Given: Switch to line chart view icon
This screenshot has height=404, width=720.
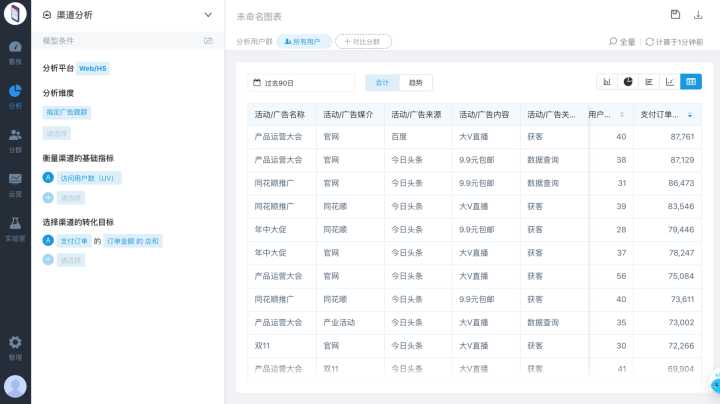Looking at the screenshot, I should tap(670, 82).
